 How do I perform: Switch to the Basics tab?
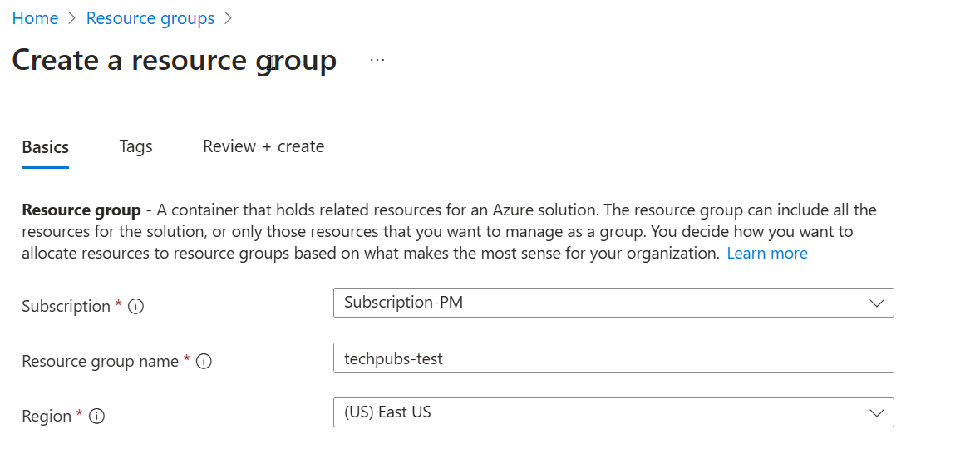coord(46,147)
